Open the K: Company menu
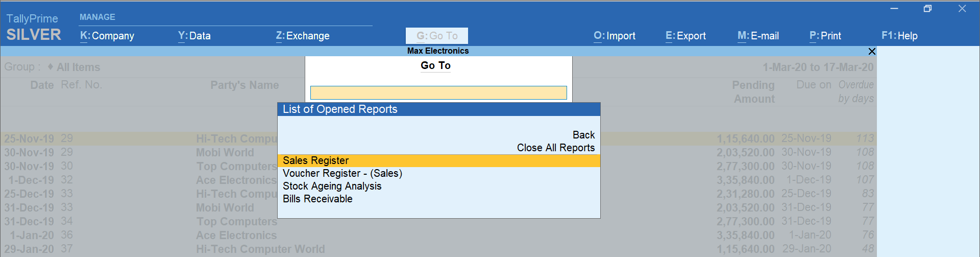Screen dimensions: 980x257 (107, 36)
